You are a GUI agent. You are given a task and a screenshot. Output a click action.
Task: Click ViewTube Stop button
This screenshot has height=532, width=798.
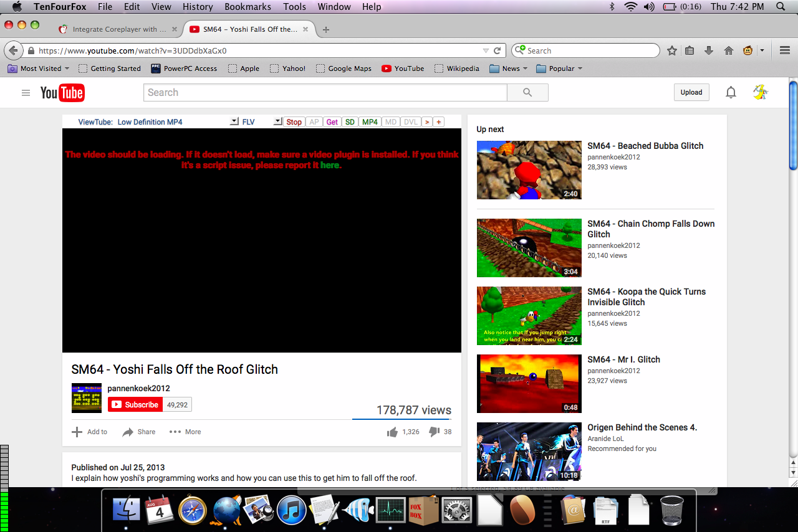(x=294, y=122)
